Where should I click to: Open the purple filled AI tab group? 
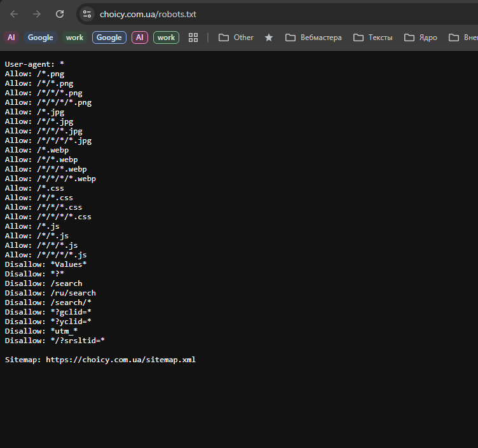[11, 37]
